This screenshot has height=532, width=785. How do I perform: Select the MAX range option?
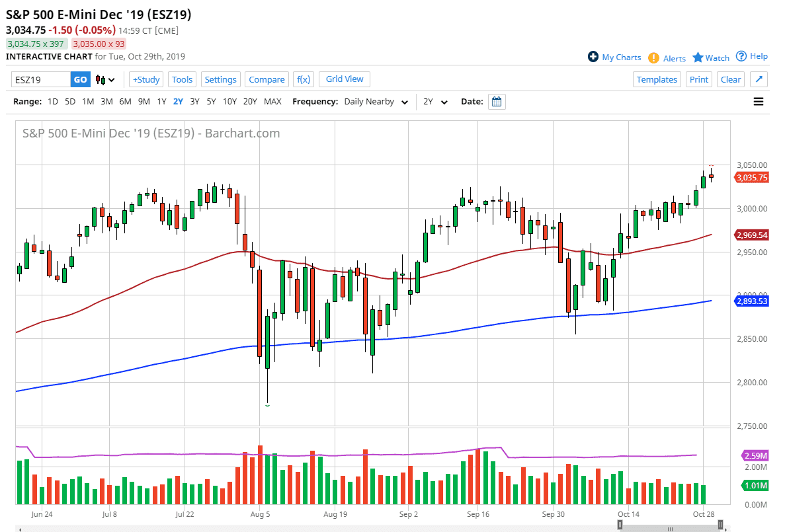(x=272, y=102)
